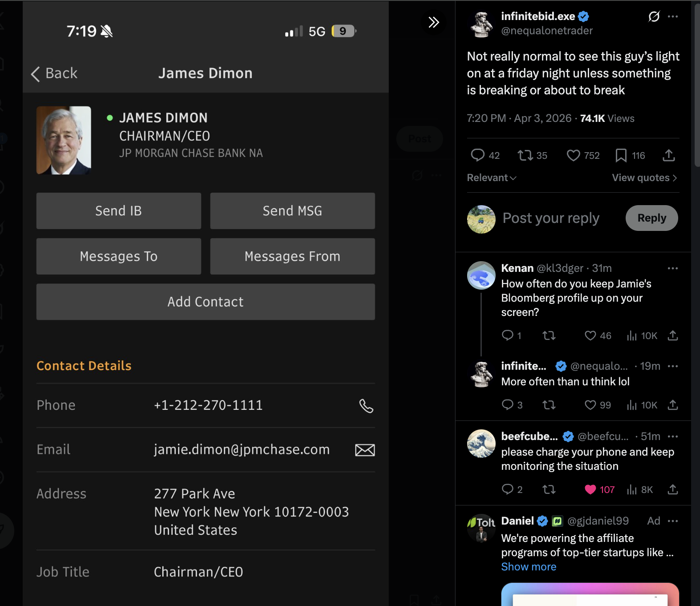Screen dimensions: 700x606
Task: Like Kenan's comment with 46 likes
Action: click(590, 335)
